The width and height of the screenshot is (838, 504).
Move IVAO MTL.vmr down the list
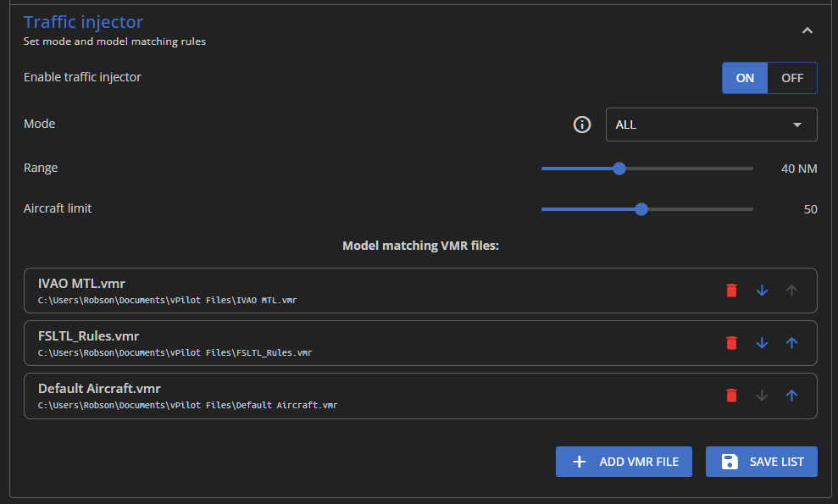762,291
